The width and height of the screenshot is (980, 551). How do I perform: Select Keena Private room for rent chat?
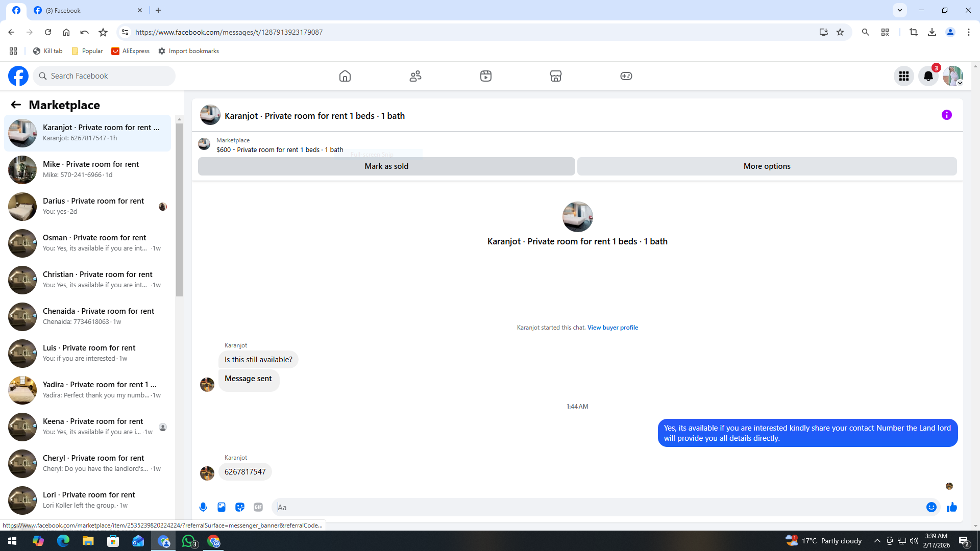87,427
